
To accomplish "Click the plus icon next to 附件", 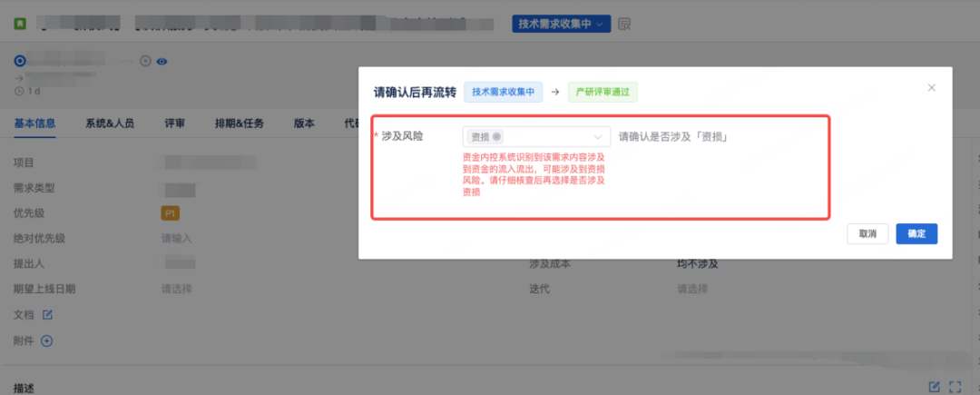I will point(47,341).
